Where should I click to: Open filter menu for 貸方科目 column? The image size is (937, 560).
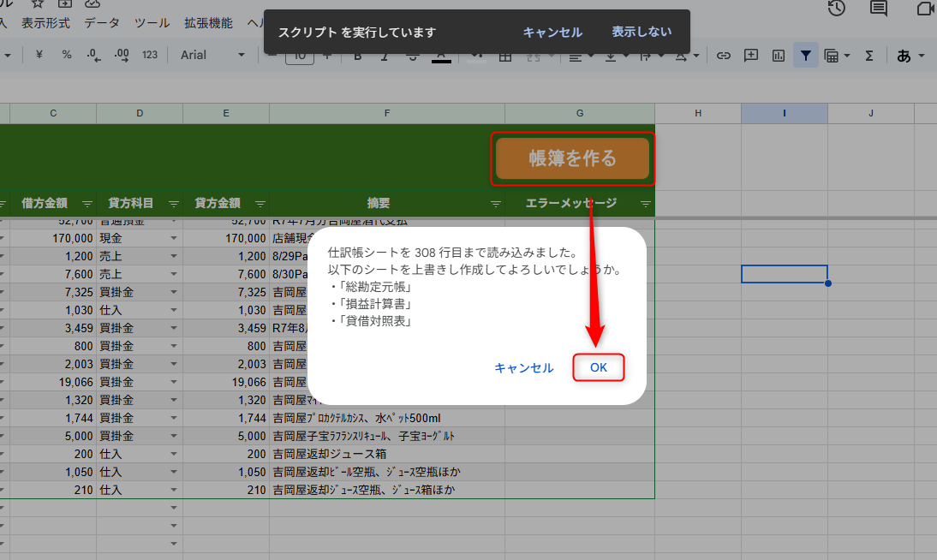[x=174, y=204]
